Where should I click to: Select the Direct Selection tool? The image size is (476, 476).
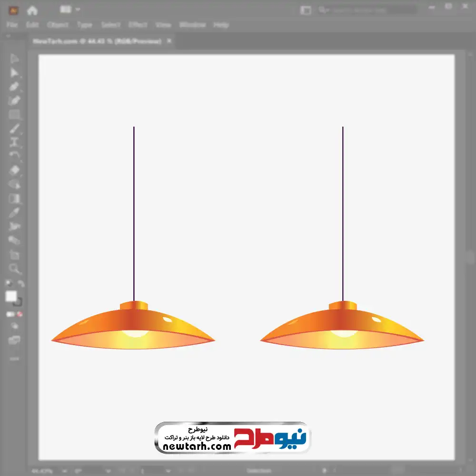click(x=14, y=73)
